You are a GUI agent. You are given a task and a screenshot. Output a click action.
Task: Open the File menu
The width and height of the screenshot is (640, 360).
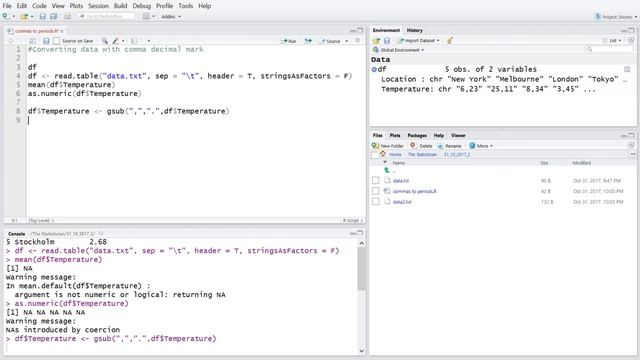point(7,6)
